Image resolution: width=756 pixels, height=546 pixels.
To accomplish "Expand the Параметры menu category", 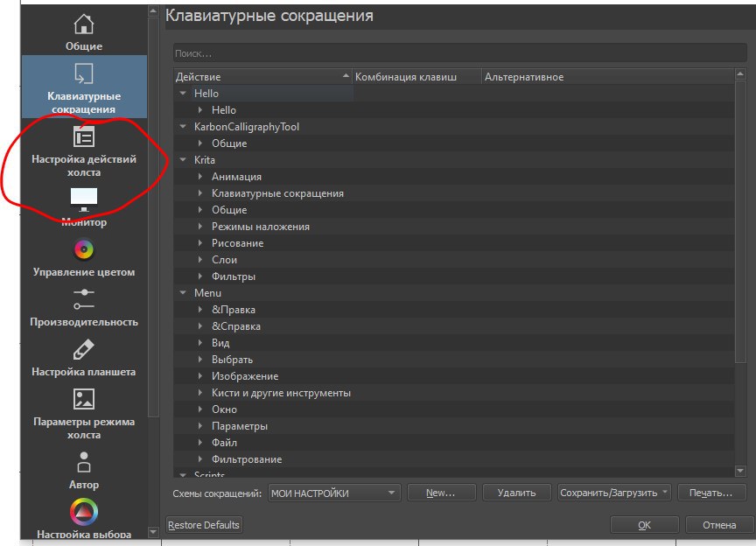I will click(200, 426).
